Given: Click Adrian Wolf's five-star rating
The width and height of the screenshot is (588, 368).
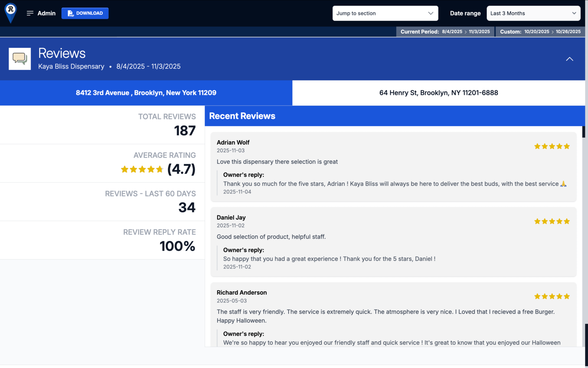Looking at the screenshot, I should point(552,146).
